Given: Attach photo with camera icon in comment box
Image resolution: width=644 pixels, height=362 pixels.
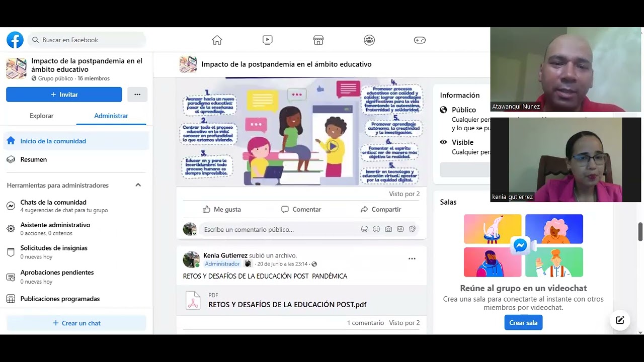Looking at the screenshot, I should tap(388, 229).
